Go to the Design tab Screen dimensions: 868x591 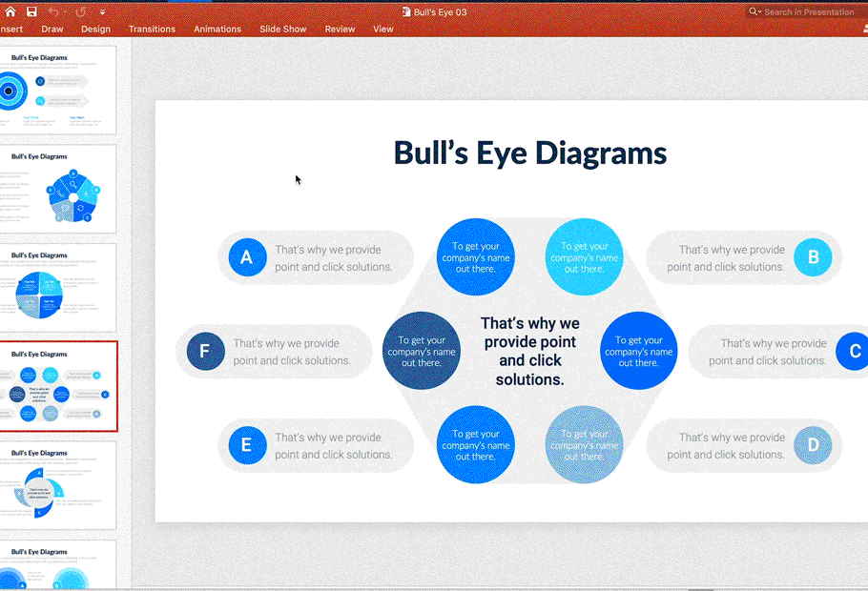(95, 29)
